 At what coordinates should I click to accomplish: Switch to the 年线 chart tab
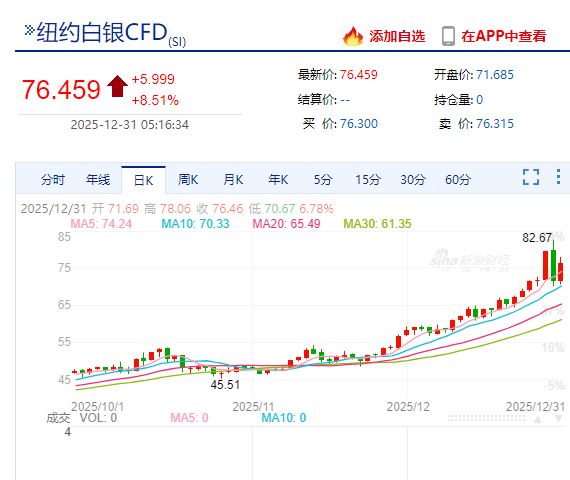coord(98,180)
